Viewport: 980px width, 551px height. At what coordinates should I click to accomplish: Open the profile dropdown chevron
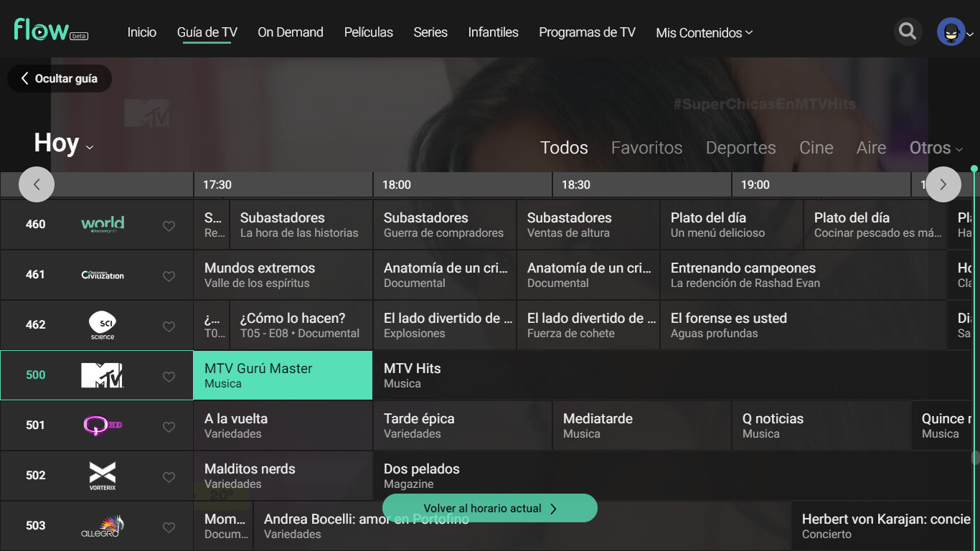tap(970, 34)
